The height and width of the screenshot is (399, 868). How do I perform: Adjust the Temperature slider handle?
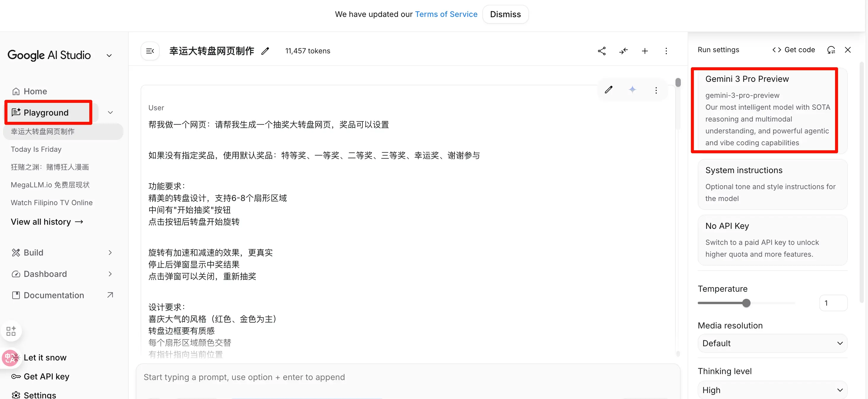coord(746,303)
